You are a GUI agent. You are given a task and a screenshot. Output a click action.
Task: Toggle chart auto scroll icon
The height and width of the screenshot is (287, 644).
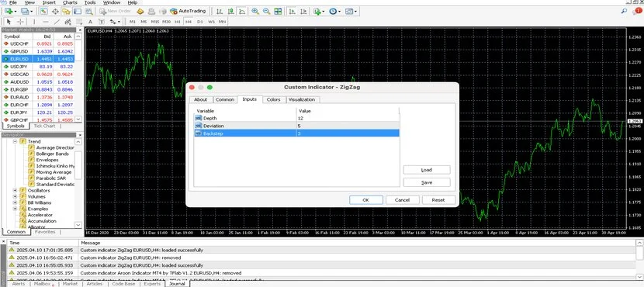(292, 11)
